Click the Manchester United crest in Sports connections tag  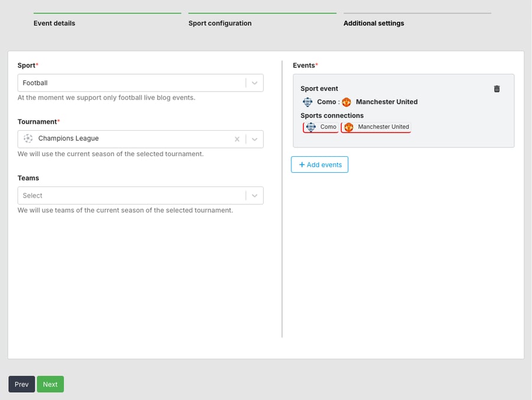point(349,127)
